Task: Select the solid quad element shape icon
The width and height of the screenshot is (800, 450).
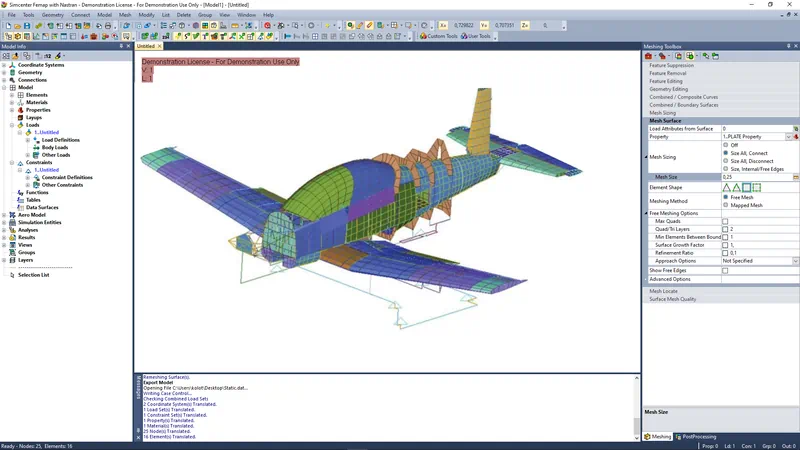Action: [746, 188]
